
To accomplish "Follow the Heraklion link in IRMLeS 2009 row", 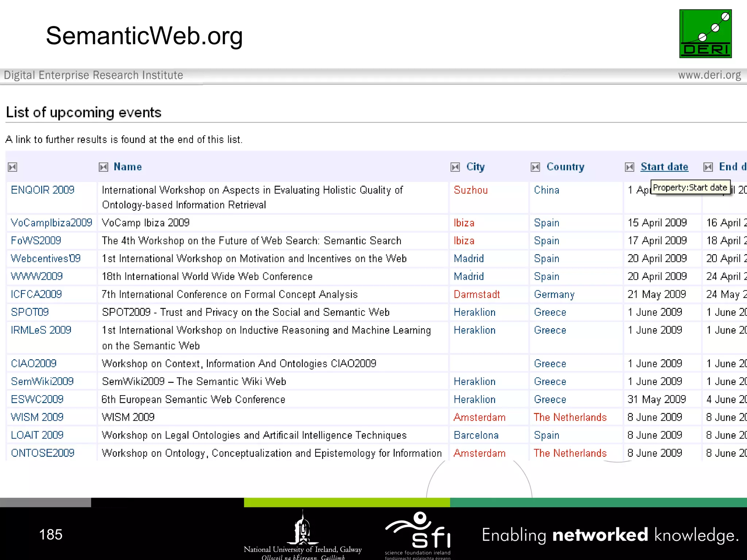I will [x=475, y=330].
